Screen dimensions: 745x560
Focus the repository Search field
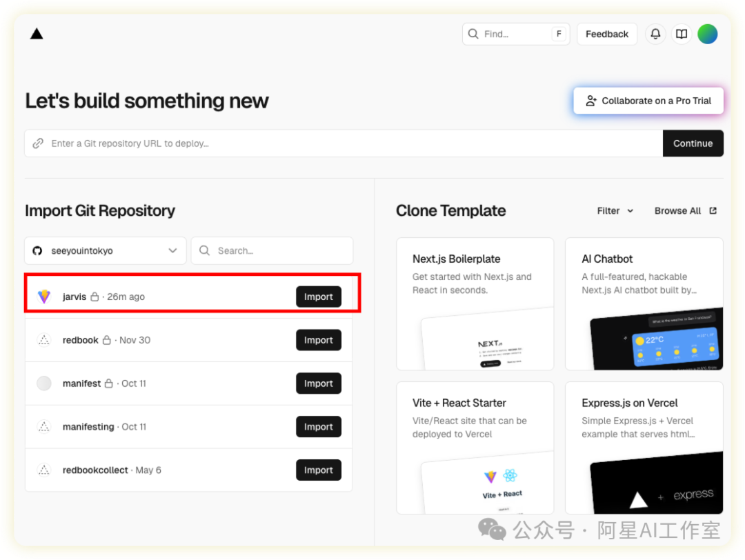(272, 250)
